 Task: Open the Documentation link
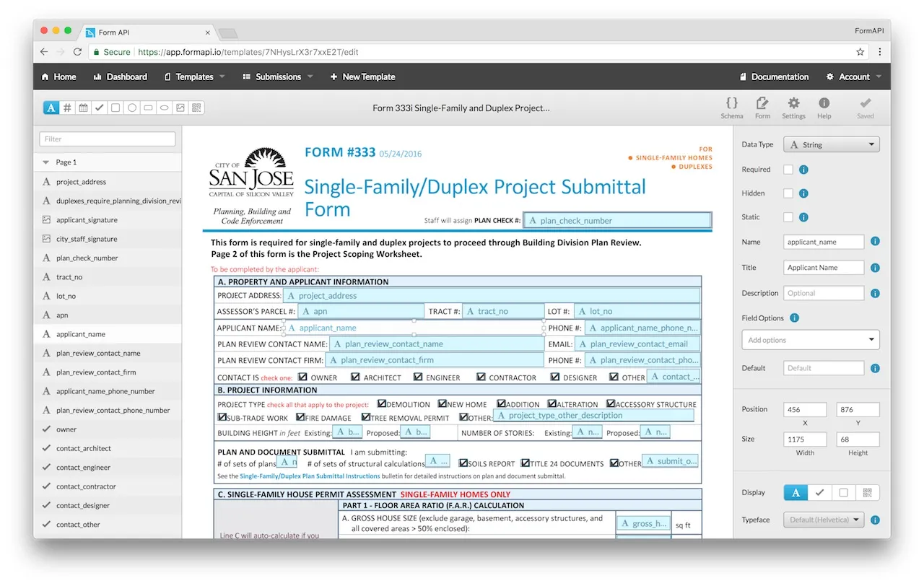[x=774, y=76]
